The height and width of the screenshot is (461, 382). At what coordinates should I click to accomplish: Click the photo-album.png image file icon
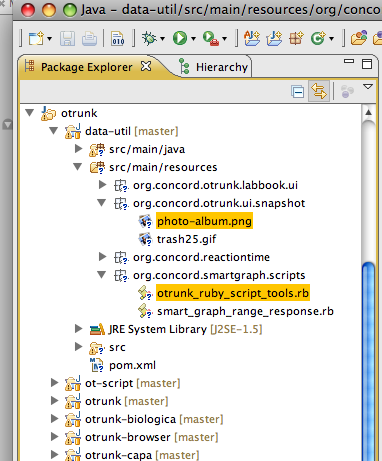[145, 221]
